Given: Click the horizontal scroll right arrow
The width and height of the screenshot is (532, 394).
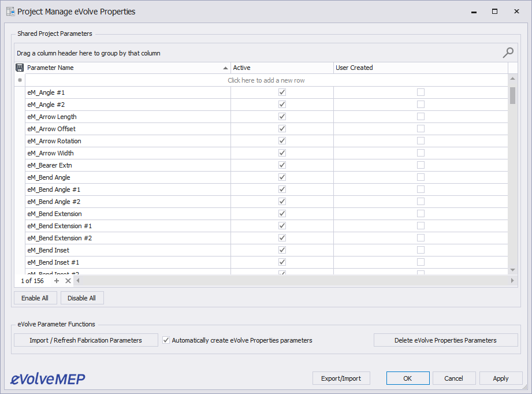Looking at the screenshot, I should click(x=512, y=281).
